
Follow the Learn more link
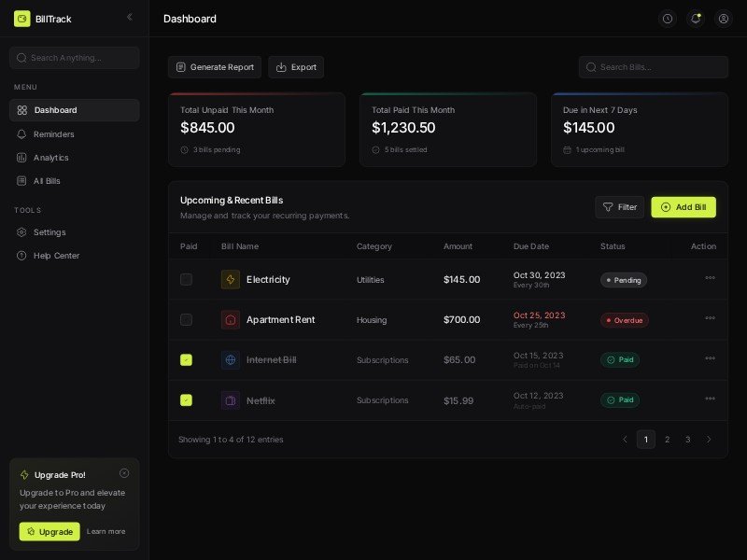pos(106,531)
